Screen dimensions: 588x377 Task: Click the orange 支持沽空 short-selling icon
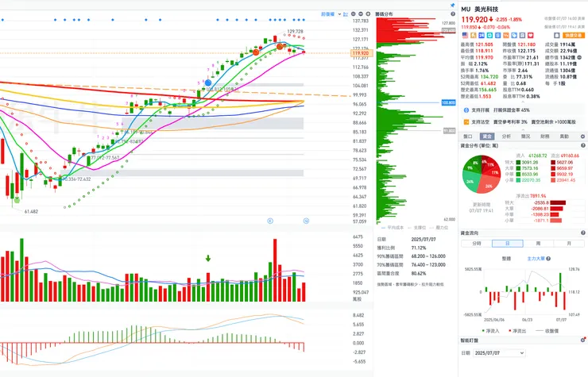coord(466,121)
